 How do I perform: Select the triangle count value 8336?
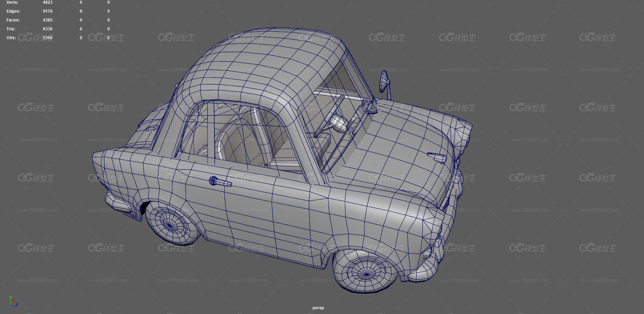(x=48, y=29)
